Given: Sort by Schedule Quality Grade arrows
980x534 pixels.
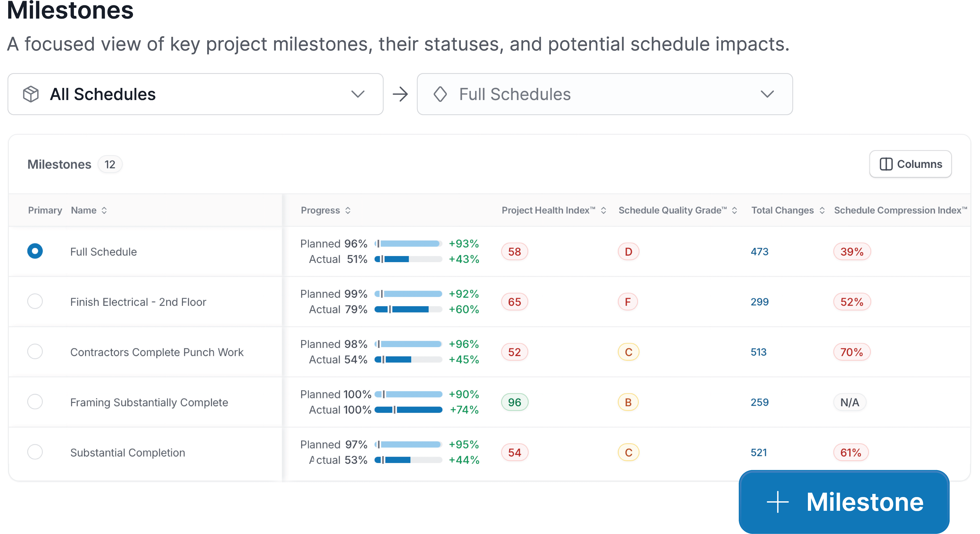Looking at the screenshot, I should coord(735,210).
